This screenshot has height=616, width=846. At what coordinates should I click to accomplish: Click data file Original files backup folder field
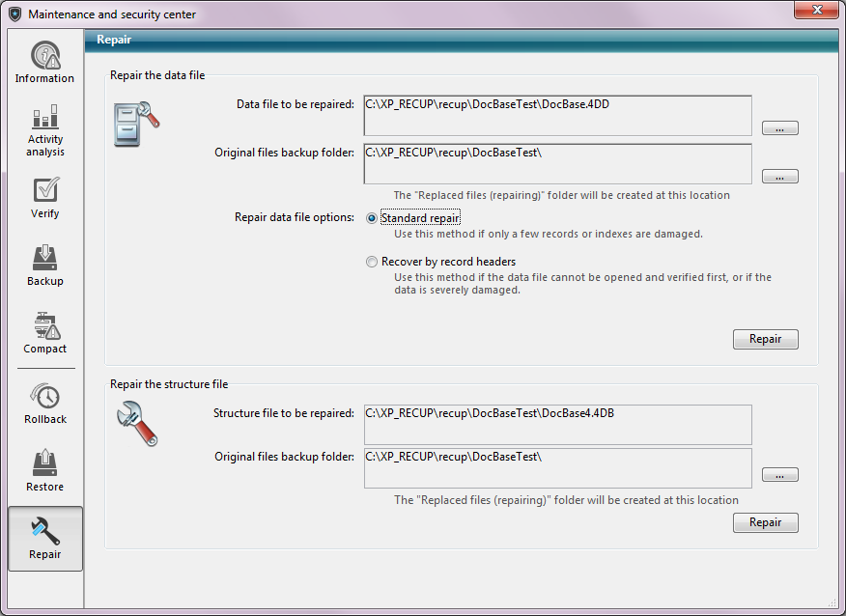pos(558,163)
